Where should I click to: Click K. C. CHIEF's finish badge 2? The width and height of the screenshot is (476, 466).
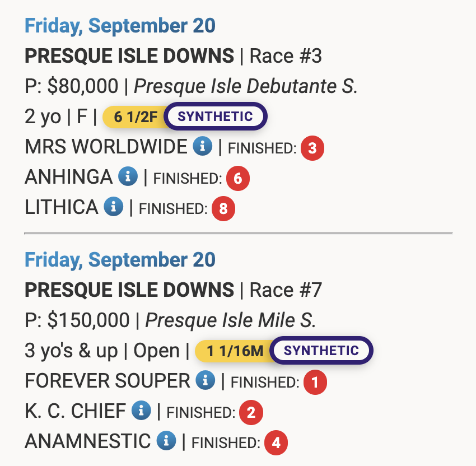(x=251, y=413)
